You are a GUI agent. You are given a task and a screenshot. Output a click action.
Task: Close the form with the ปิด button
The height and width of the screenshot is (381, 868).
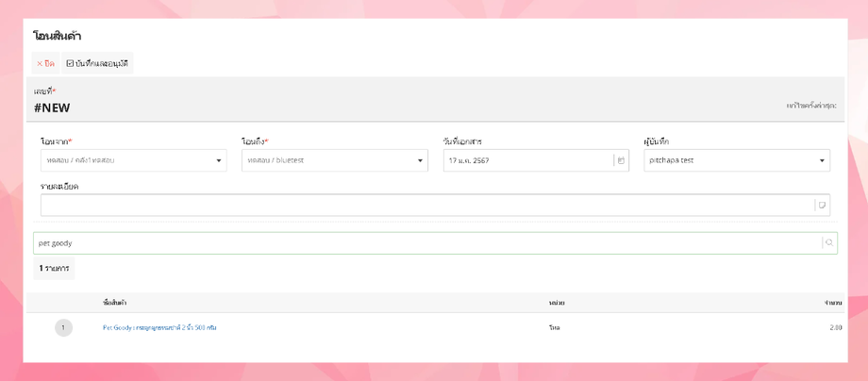point(45,63)
